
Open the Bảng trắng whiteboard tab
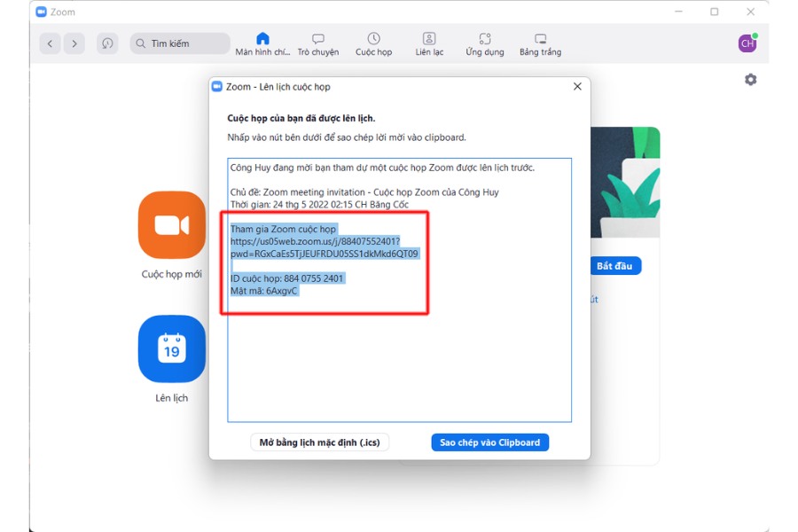(x=541, y=43)
